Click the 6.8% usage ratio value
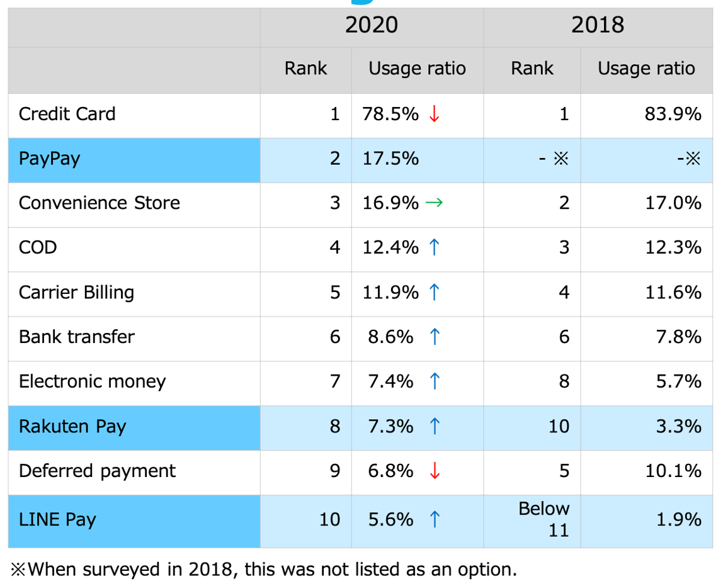 coord(390,471)
